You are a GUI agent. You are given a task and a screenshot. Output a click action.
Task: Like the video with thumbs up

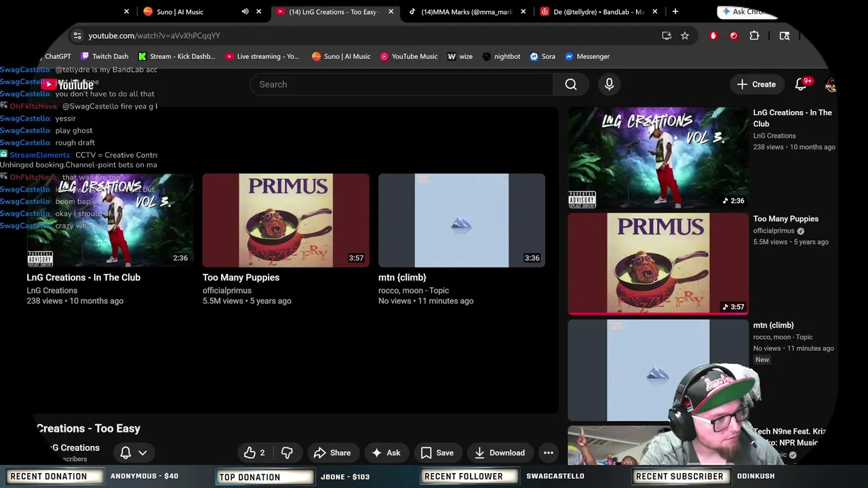pyautogui.click(x=254, y=453)
